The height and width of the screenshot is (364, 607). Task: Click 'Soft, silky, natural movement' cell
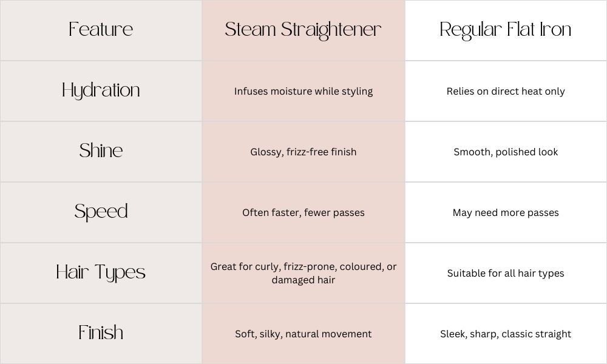[303, 334]
